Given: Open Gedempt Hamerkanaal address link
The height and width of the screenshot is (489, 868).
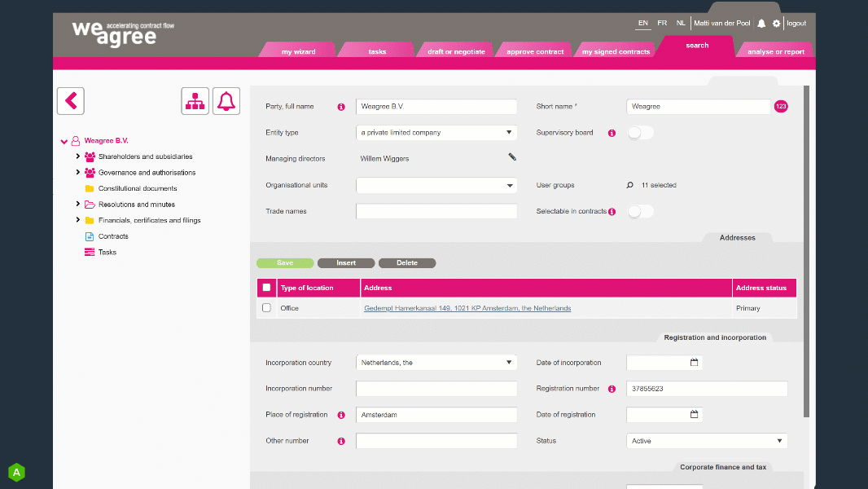Looking at the screenshot, I should (467, 308).
